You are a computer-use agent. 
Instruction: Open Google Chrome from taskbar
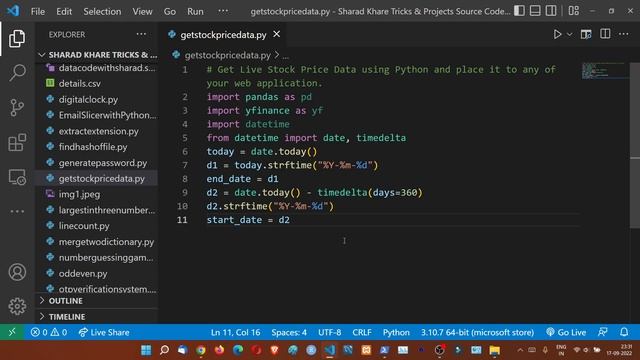pos(200,350)
